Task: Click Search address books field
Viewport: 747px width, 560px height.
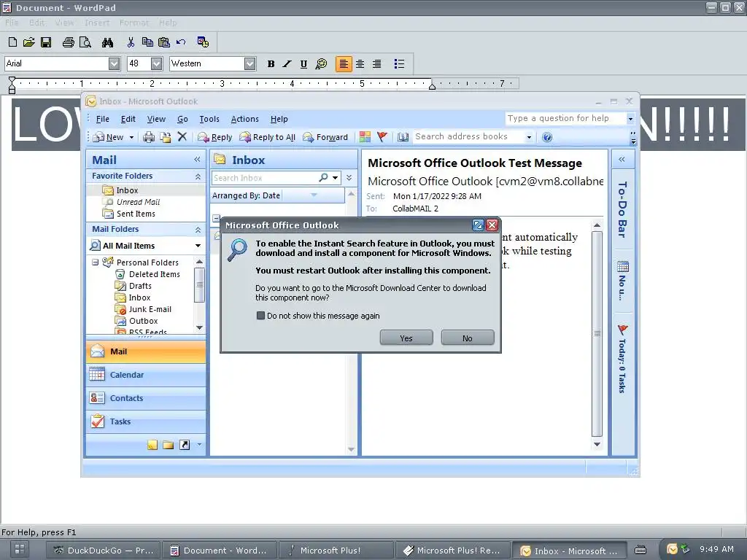Action: [473, 136]
